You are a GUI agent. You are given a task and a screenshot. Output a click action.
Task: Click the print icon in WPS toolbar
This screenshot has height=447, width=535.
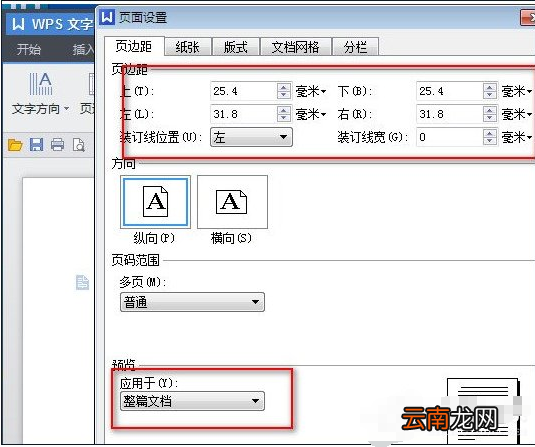[x=57, y=145]
